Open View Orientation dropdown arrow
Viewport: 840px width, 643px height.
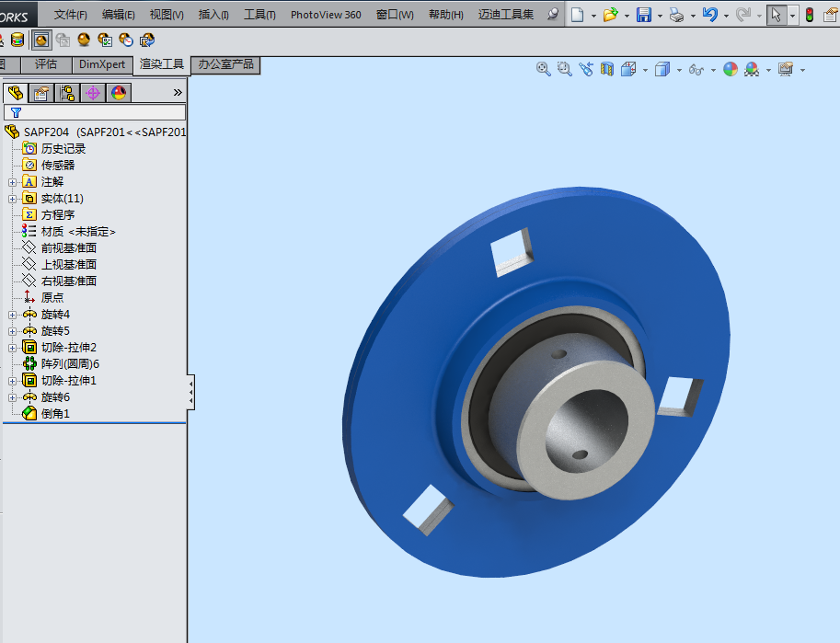tap(645, 70)
